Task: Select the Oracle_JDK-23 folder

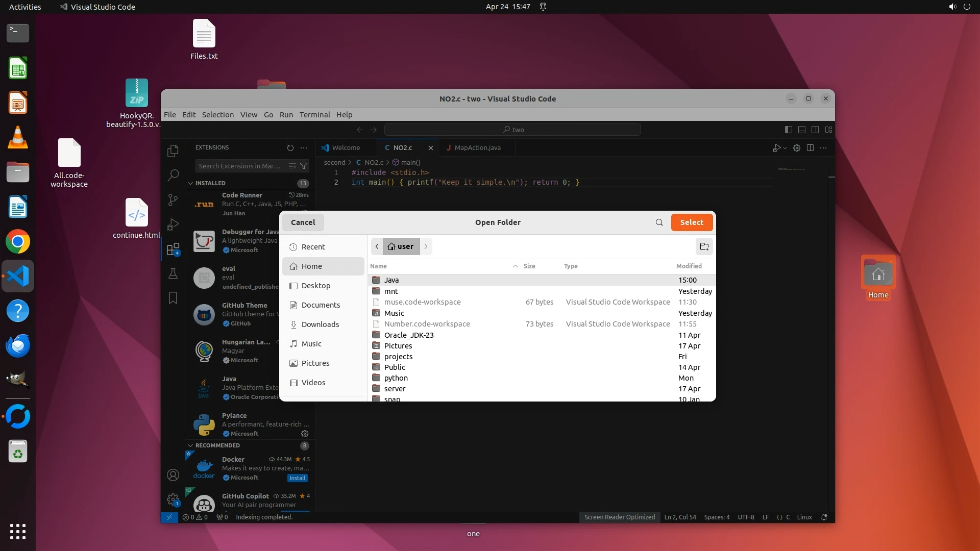Action: (x=408, y=335)
